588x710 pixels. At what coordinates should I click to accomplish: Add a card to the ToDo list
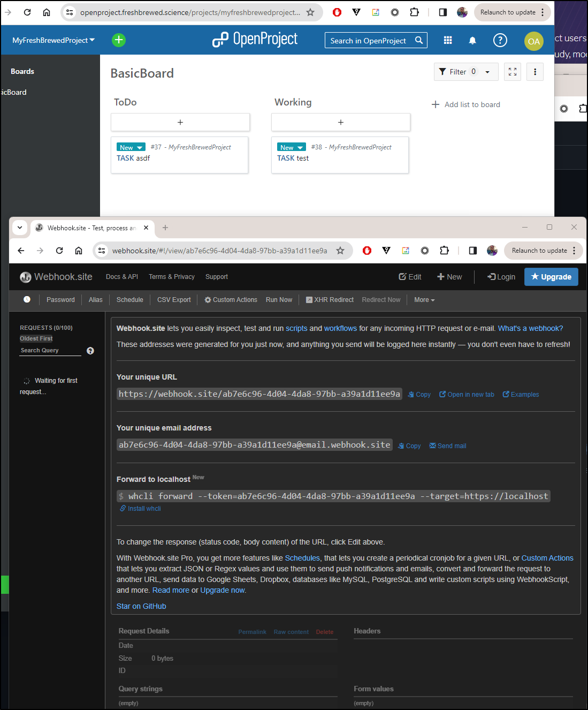[180, 122]
